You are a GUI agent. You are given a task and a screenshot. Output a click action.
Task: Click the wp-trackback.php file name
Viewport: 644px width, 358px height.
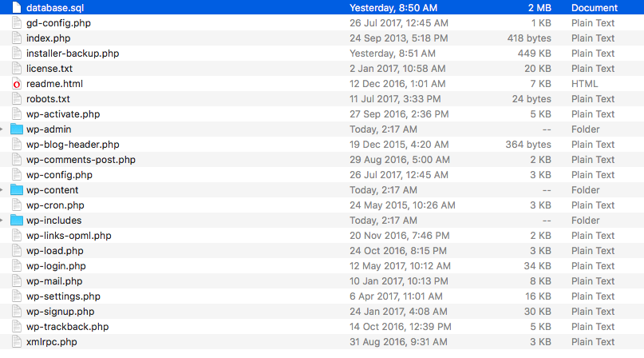pos(67,327)
